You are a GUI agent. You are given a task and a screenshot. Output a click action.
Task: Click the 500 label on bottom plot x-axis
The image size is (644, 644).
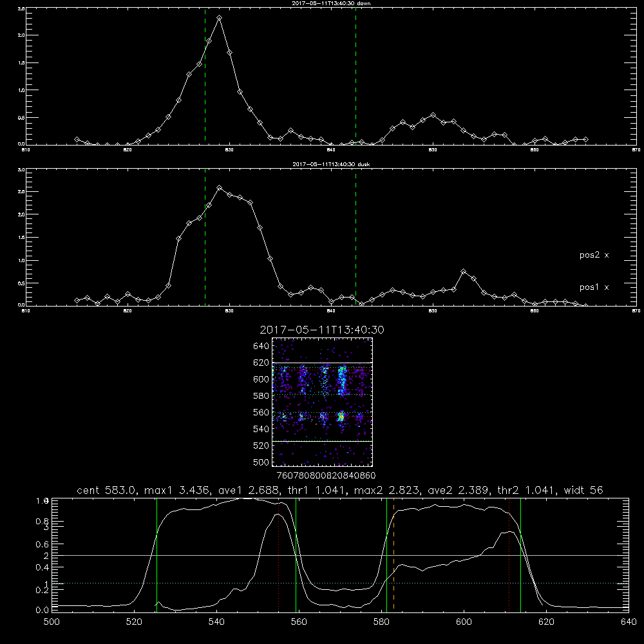(x=52, y=621)
